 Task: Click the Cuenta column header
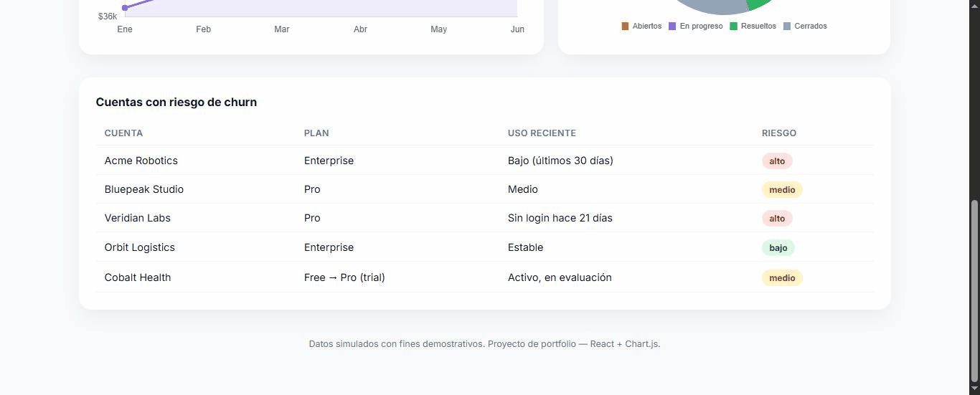click(x=123, y=133)
